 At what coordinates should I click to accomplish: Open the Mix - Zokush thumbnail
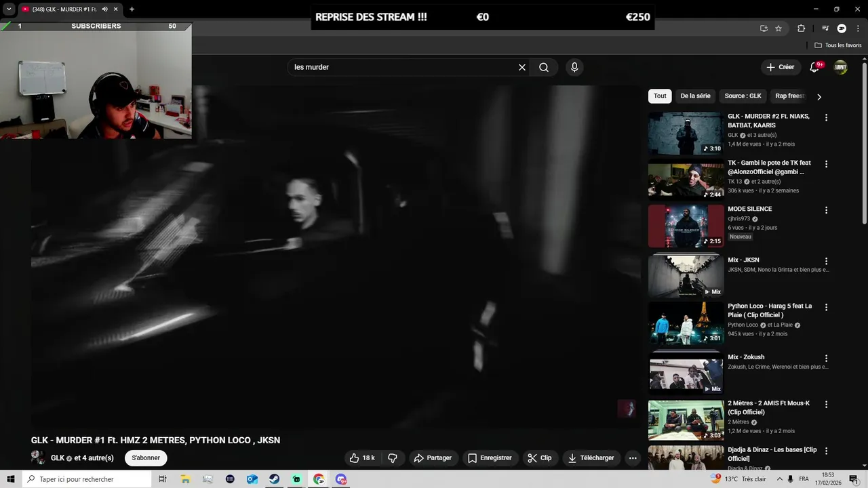point(686,373)
